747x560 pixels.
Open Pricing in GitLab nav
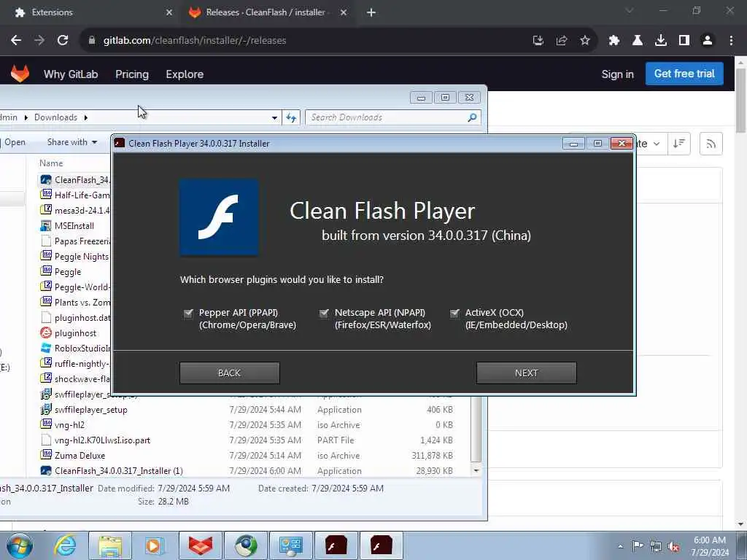pyautogui.click(x=132, y=74)
